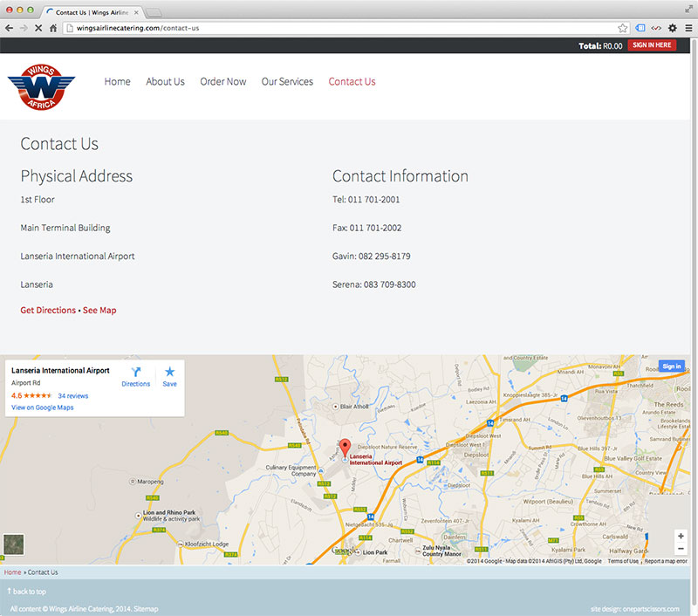This screenshot has height=616, width=698.
Task: Click the Blair Atholl map label
Action: tap(354, 407)
